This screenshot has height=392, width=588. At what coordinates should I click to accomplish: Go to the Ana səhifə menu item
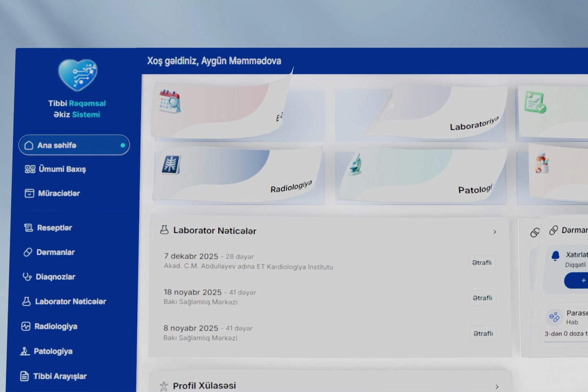pyautogui.click(x=74, y=145)
